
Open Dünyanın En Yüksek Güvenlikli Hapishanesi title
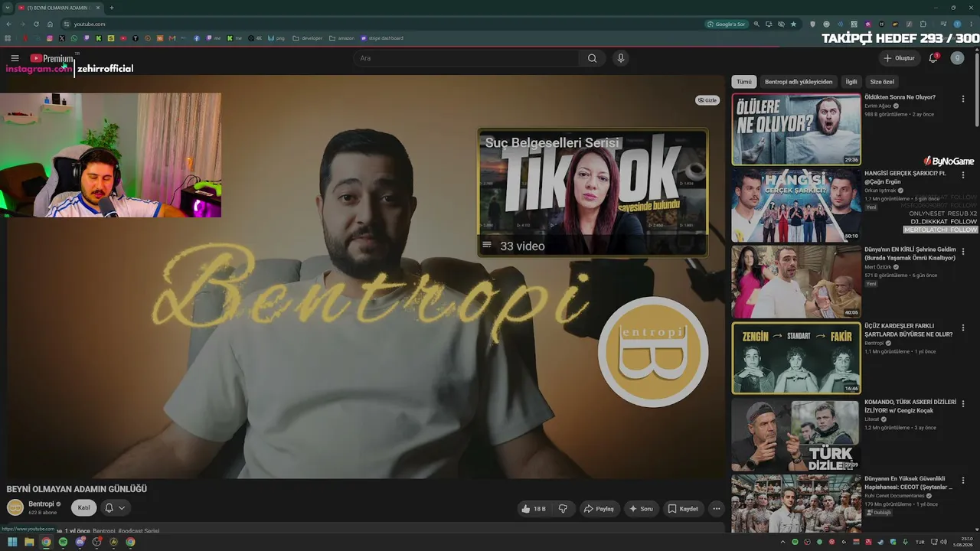click(909, 483)
